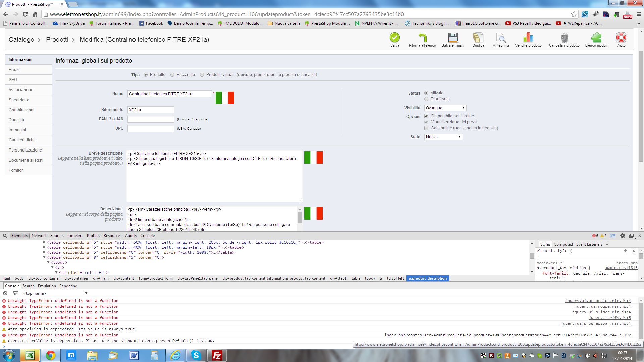Click the DevTools search magnifier icon
This screenshot has height=362, width=644.
pyautogui.click(x=5, y=236)
